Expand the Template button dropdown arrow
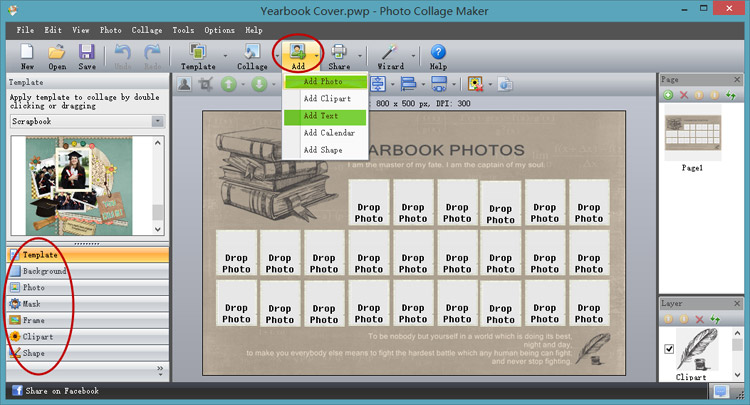 pos(225,56)
